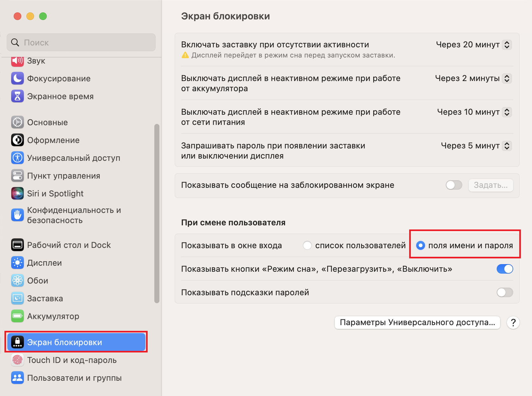Go to «Рабочий стол и Dock» section
Viewport: 532px width, 396px height.
click(x=69, y=245)
